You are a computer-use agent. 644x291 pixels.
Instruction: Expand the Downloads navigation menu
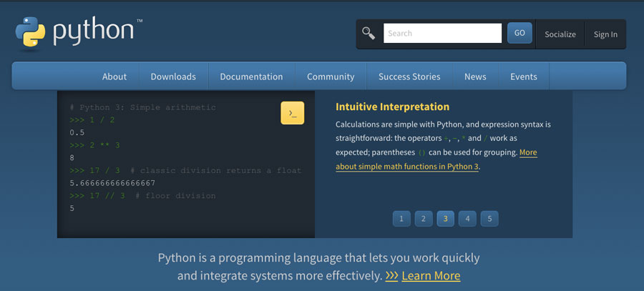click(173, 77)
